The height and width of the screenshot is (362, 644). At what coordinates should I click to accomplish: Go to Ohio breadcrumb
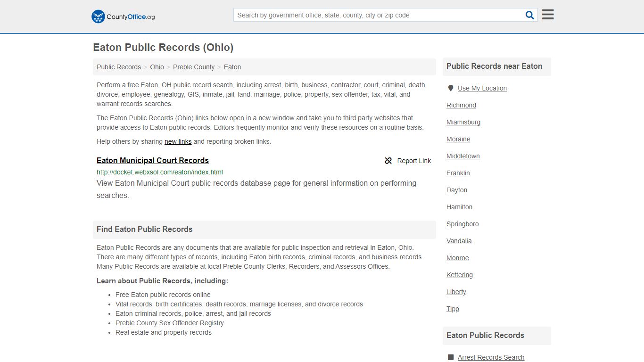click(157, 67)
